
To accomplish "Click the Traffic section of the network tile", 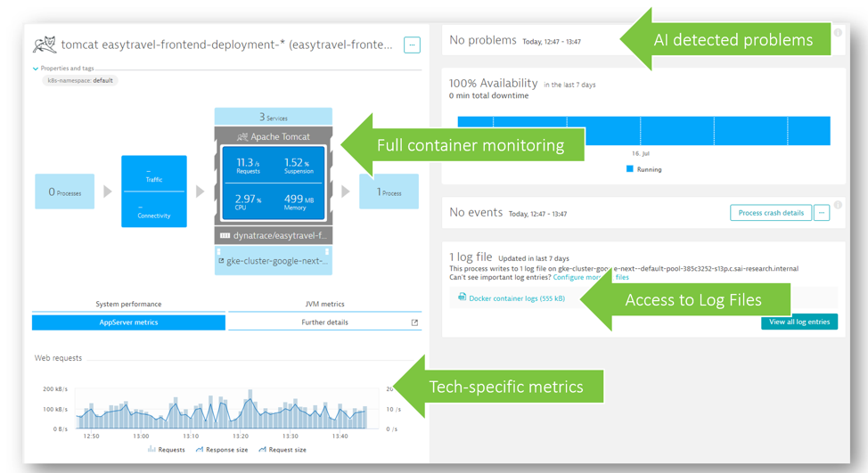I will (154, 174).
